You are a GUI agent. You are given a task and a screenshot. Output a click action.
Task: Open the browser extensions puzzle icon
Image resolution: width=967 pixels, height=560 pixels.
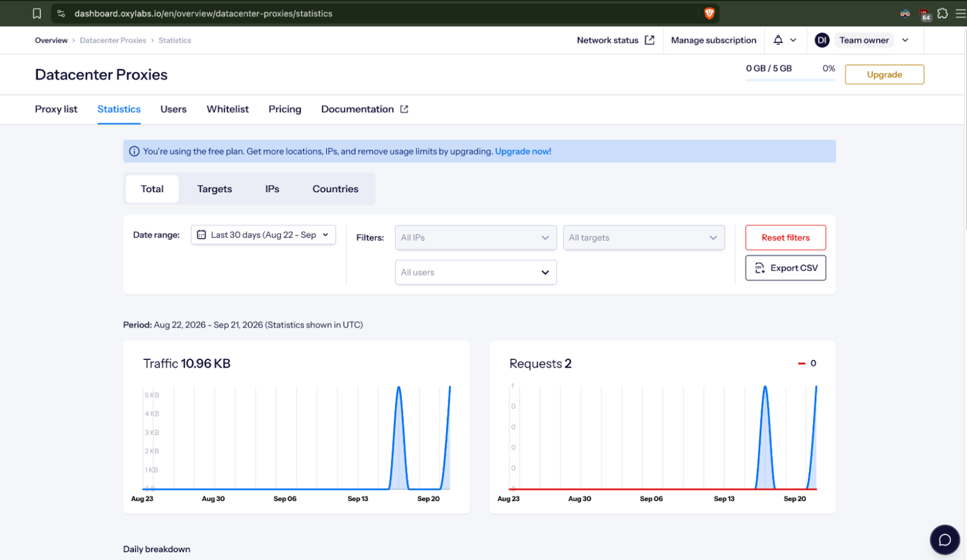click(942, 13)
